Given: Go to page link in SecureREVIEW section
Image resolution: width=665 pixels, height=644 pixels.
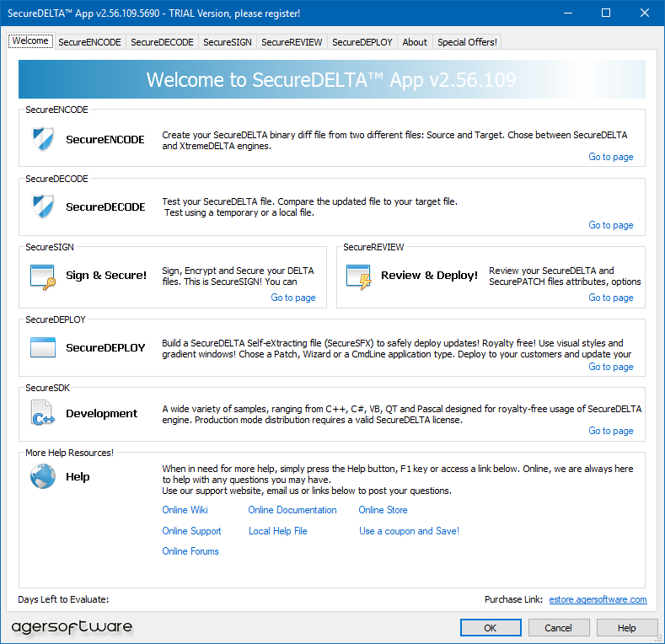Looking at the screenshot, I should click(x=611, y=298).
